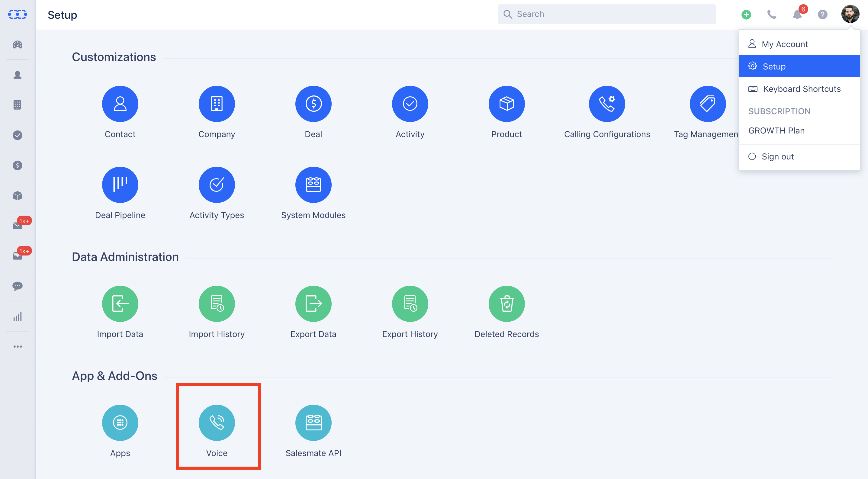The height and width of the screenshot is (479, 868).
Task: Click the Deleted Records label
Action: pyautogui.click(x=507, y=334)
